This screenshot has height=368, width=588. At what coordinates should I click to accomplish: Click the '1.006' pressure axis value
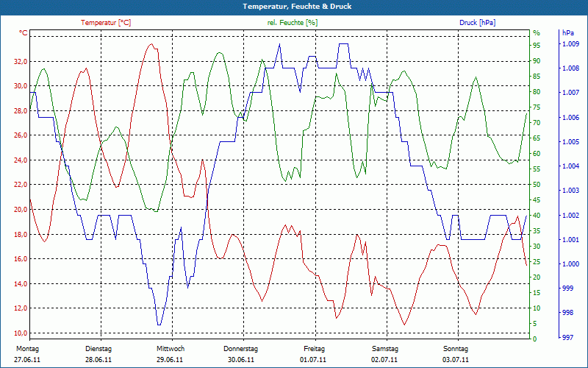pyautogui.click(x=572, y=118)
